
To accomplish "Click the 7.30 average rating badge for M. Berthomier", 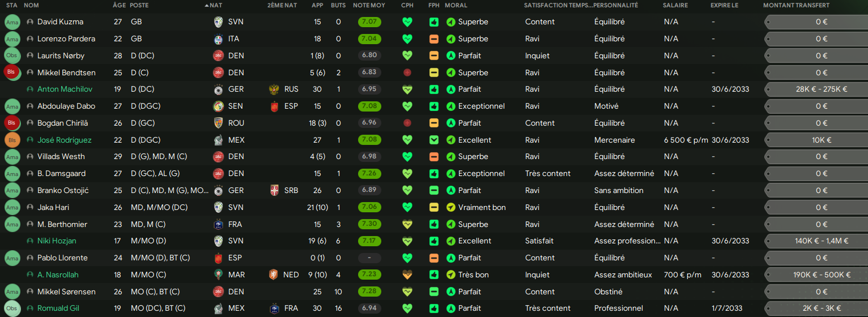I will 369,224.
